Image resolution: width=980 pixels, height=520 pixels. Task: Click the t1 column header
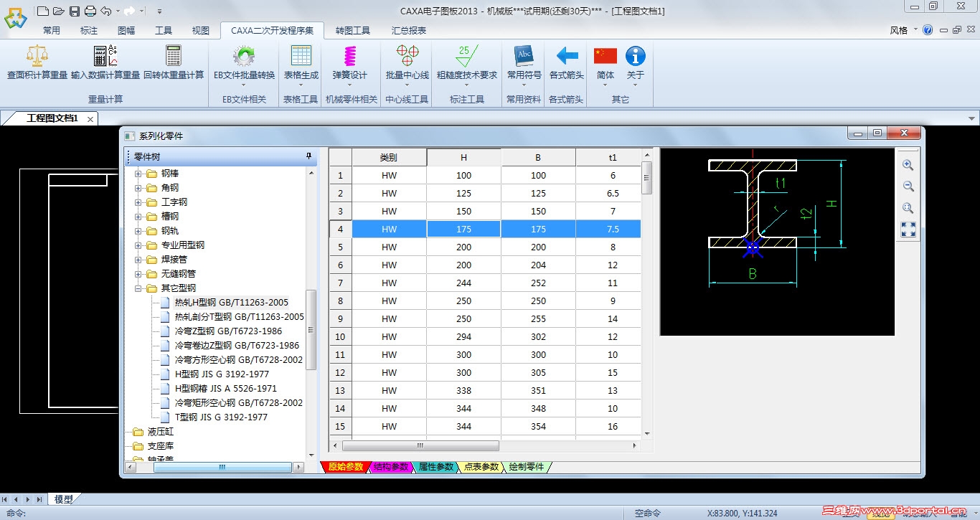pos(608,157)
